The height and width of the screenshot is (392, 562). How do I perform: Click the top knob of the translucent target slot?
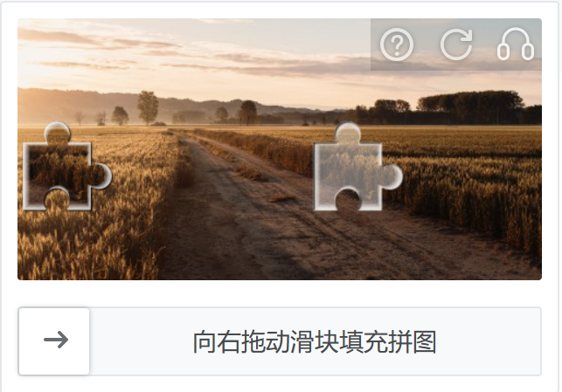348,133
